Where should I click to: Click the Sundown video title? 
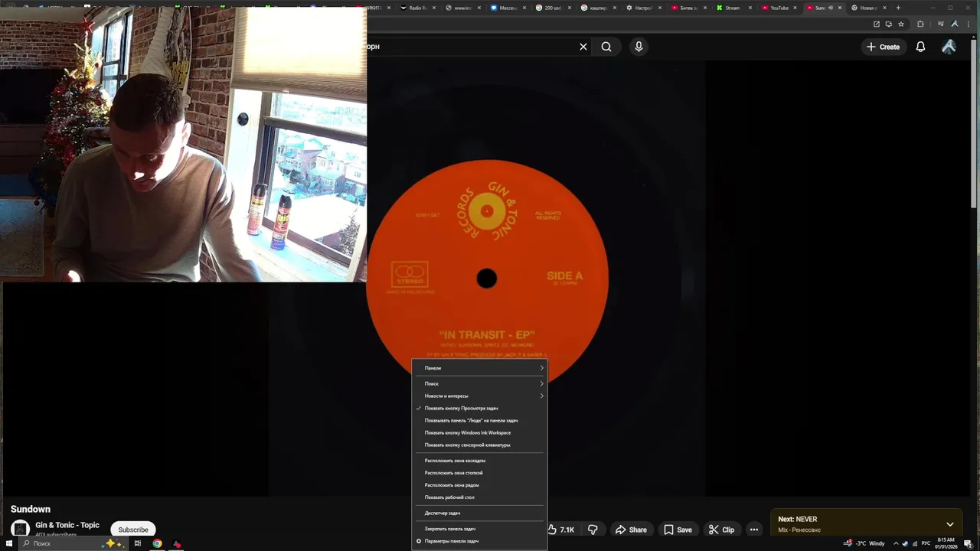pyautogui.click(x=31, y=509)
